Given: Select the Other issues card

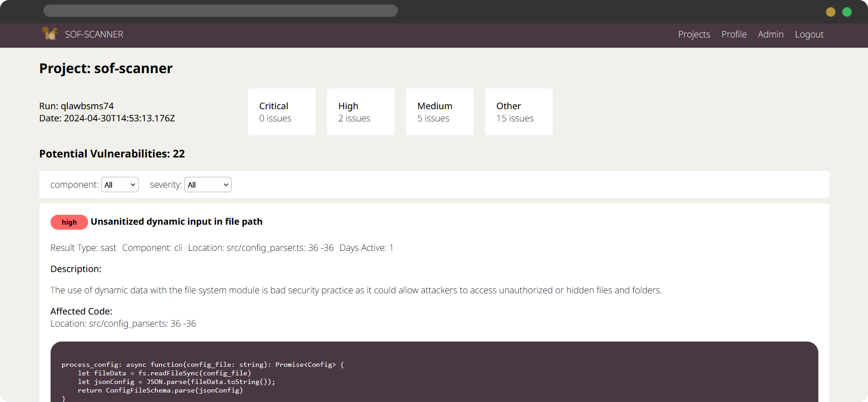Looking at the screenshot, I should 518,112.
